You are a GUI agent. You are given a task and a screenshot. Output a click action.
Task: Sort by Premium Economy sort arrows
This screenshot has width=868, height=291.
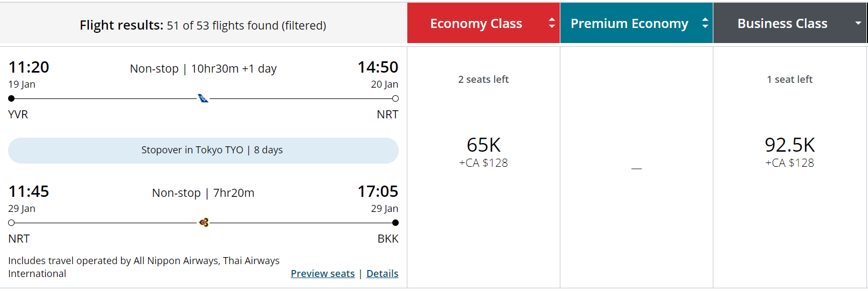click(x=705, y=23)
